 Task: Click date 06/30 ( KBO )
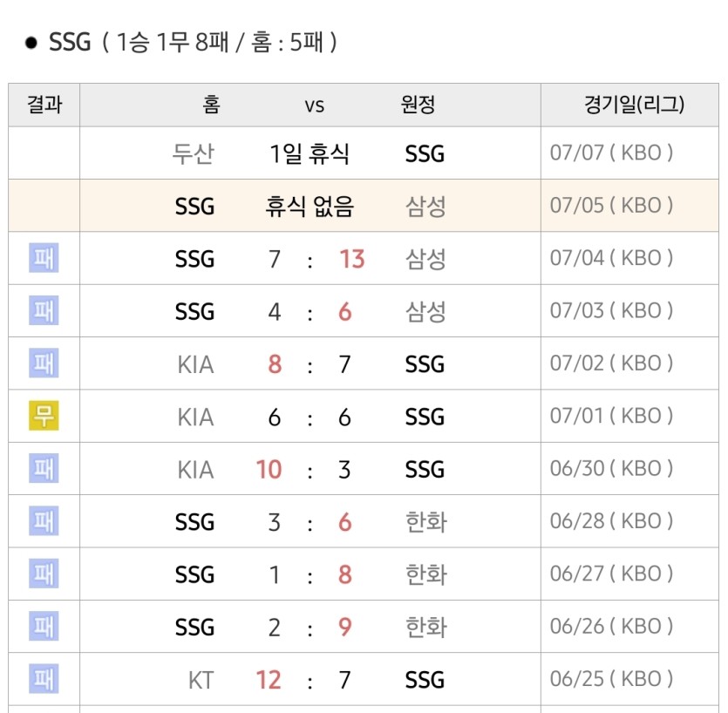click(611, 468)
